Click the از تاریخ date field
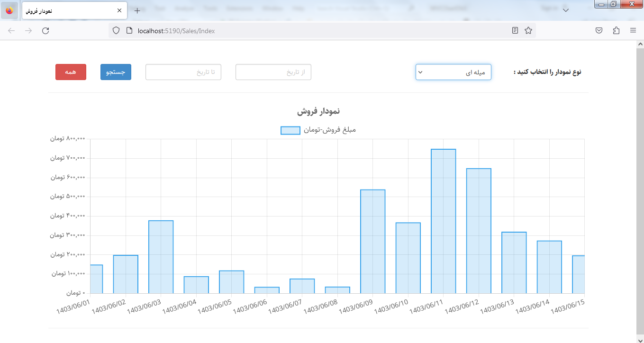Screen dimensions: 644x343 [273, 72]
